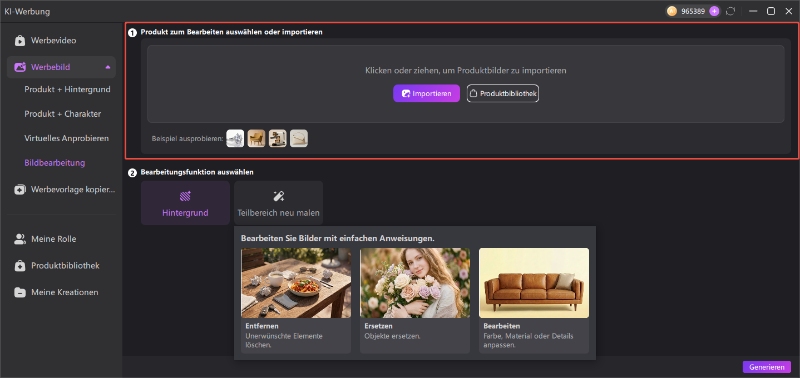
Task: Click the Werbebild image icon
Action: click(20, 67)
